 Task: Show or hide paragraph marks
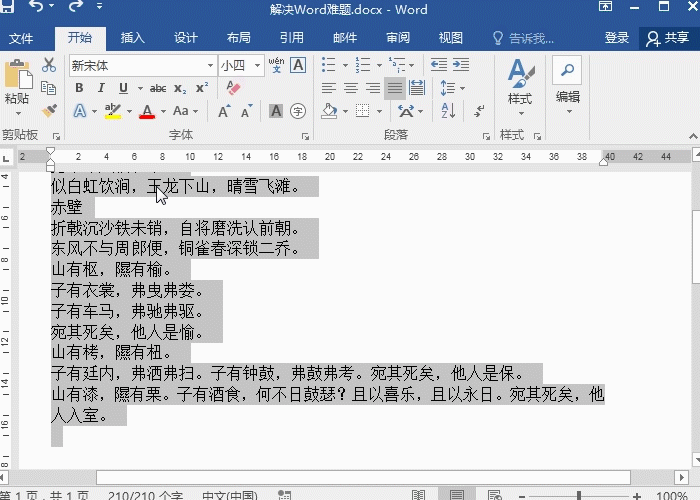point(479,111)
